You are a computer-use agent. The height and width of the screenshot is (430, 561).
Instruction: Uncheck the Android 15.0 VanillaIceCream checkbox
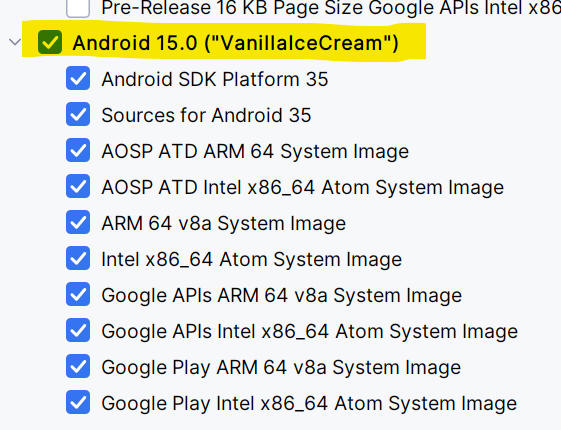click(x=50, y=42)
